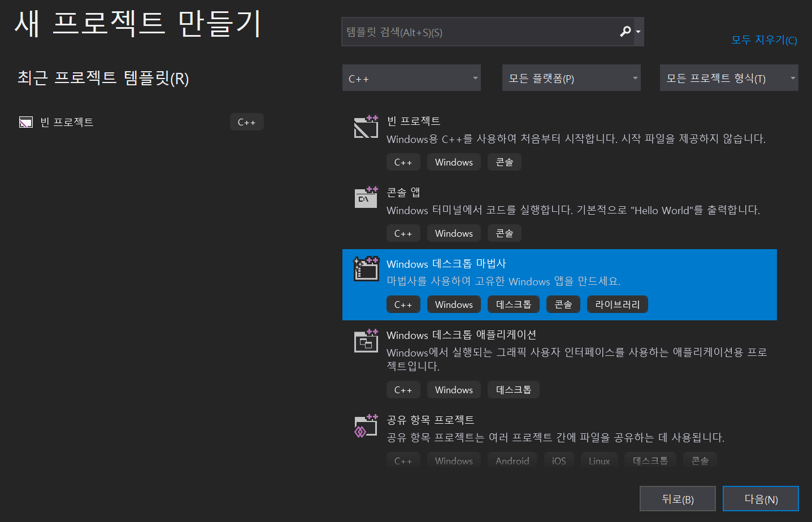Click the 모두 지우기 link
Image resolution: width=812 pixels, height=522 pixels.
click(x=764, y=40)
